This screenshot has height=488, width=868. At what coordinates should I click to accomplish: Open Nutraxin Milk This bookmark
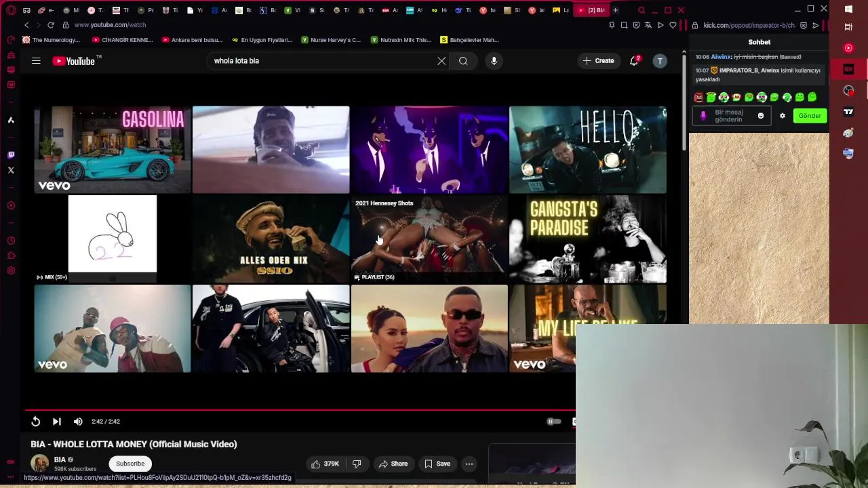pyautogui.click(x=401, y=40)
